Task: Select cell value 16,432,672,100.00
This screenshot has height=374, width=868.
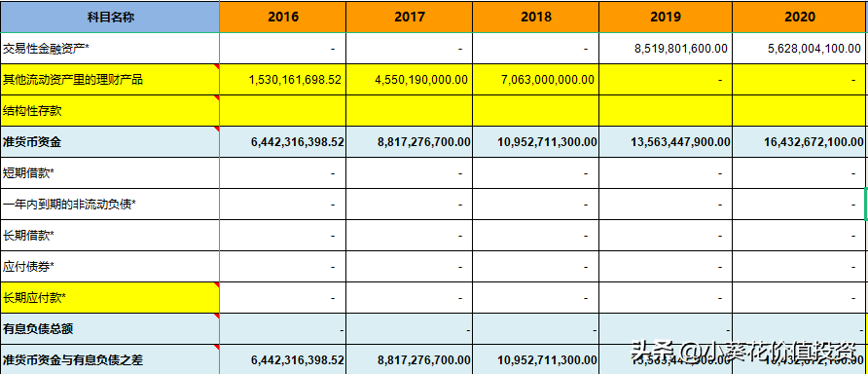Action: (814, 142)
